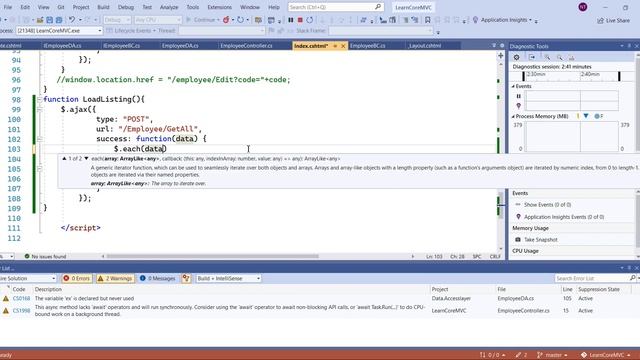
Task: Click the Open File folder icon
Action: coord(40,20)
